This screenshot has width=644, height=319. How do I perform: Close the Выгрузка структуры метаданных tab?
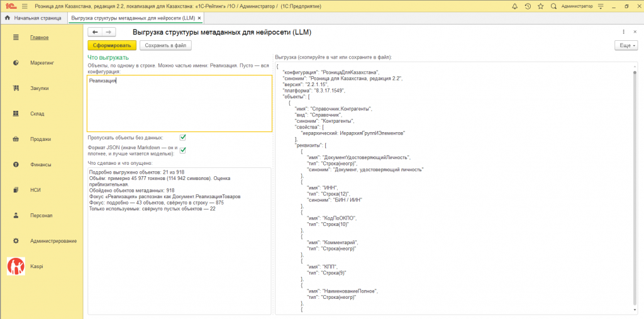(199, 18)
